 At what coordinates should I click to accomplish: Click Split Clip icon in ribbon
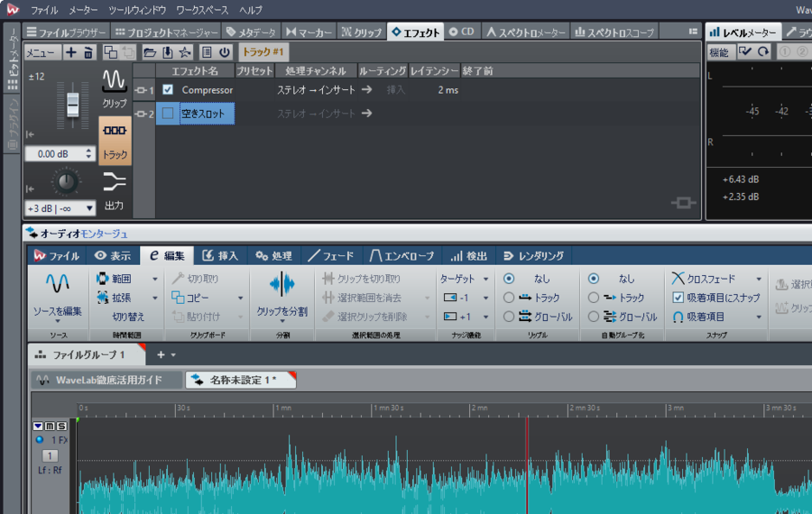point(282,284)
